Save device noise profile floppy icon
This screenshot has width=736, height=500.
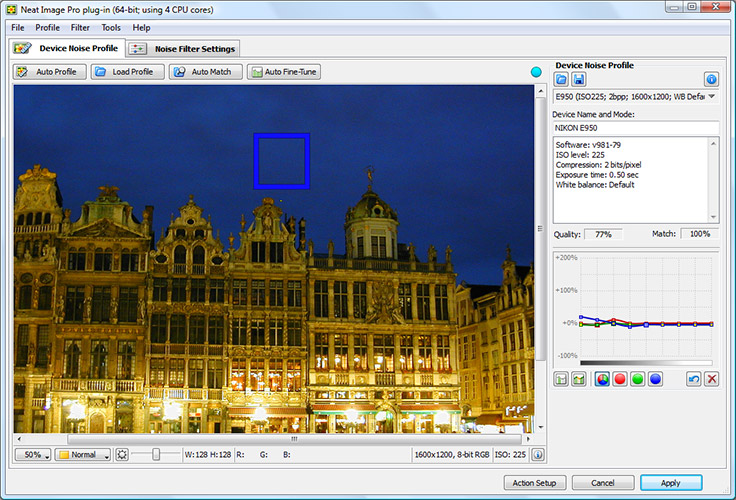coord(579,79)
